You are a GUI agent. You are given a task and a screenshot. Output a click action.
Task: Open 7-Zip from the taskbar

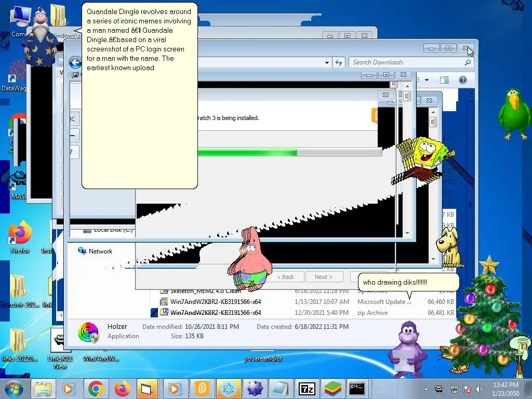(x=307, y=389)
